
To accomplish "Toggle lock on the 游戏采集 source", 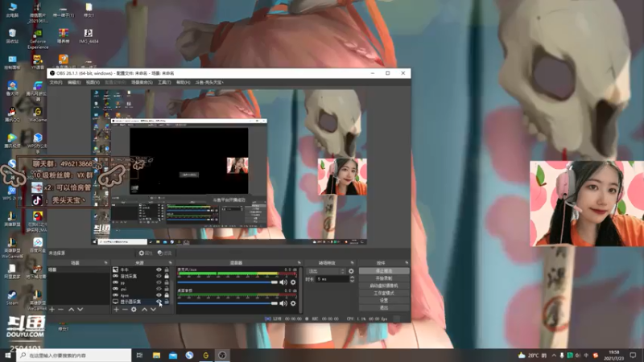I will (167, 276).
